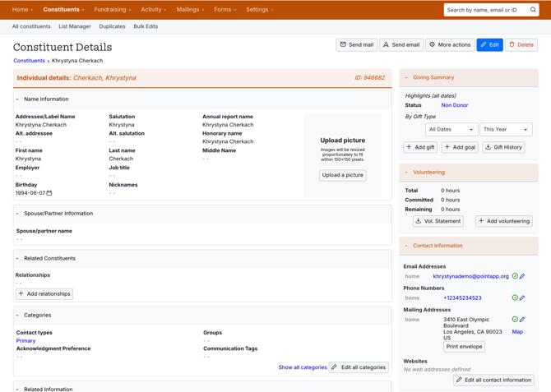Open the All Dates dropdown
Screen dimensions: 551x392
tap(451, 129)
